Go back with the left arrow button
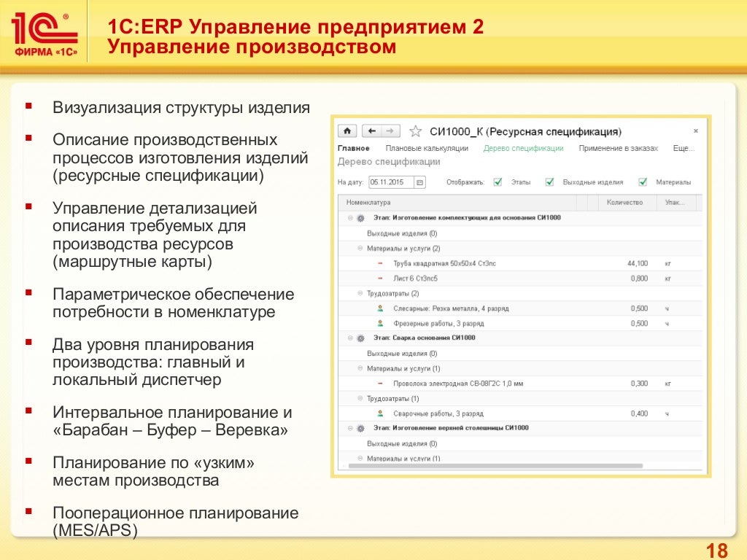Image resolution: width=747 pixels, height=560 pixels. [371, 131]
